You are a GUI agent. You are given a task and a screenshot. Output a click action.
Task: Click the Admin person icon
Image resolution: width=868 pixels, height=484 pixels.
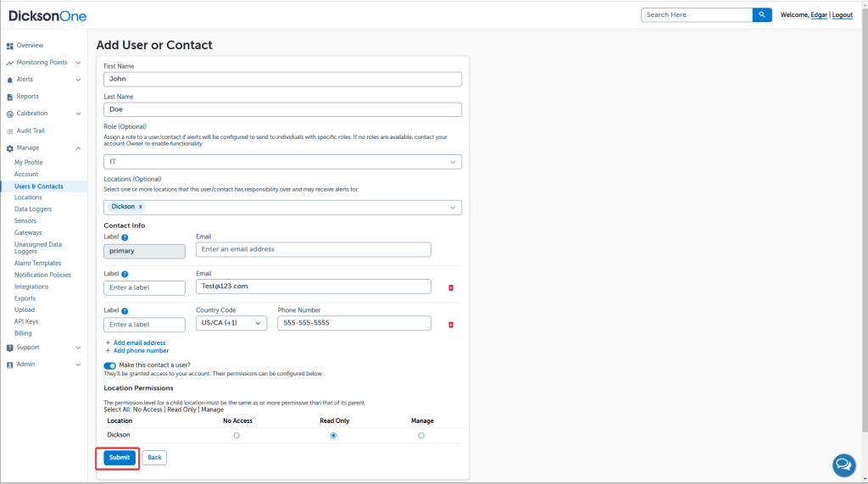9,365
